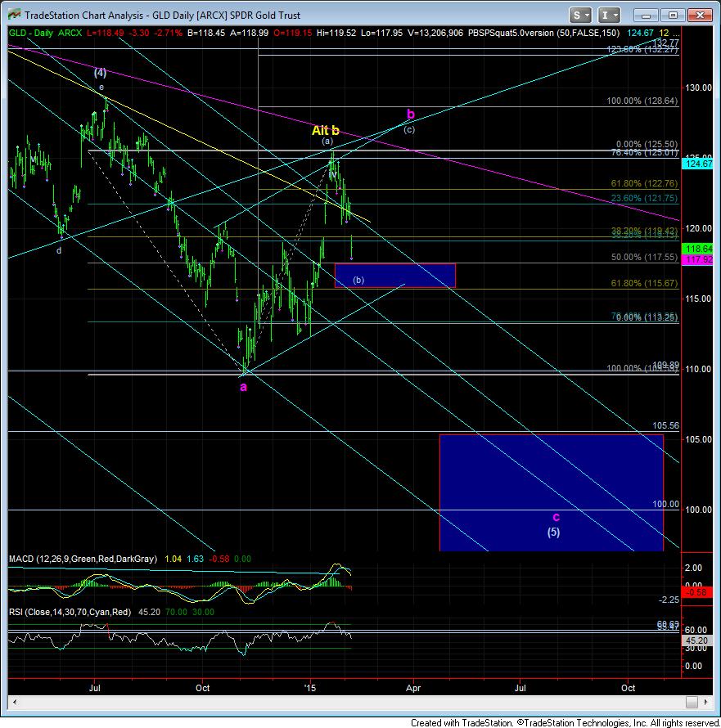Screen dimensions: 721x728
Task: Select the MACD (12,26,9) indicator label
Action: tap(83, 559)
